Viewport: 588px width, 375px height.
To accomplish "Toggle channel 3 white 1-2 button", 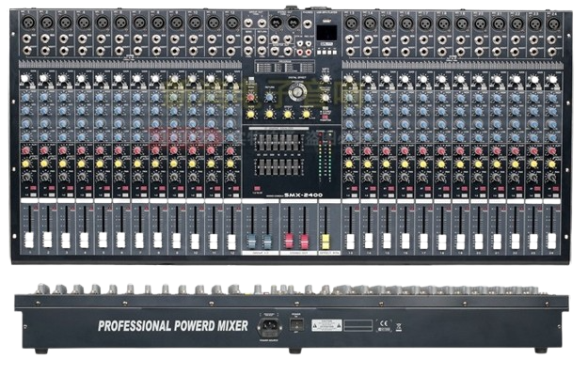I will point(71,195).
